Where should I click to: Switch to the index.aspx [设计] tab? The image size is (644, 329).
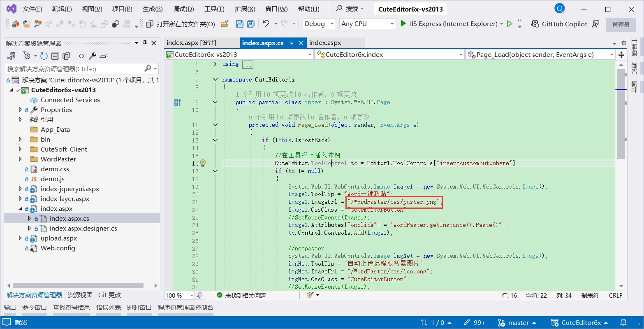191,43
